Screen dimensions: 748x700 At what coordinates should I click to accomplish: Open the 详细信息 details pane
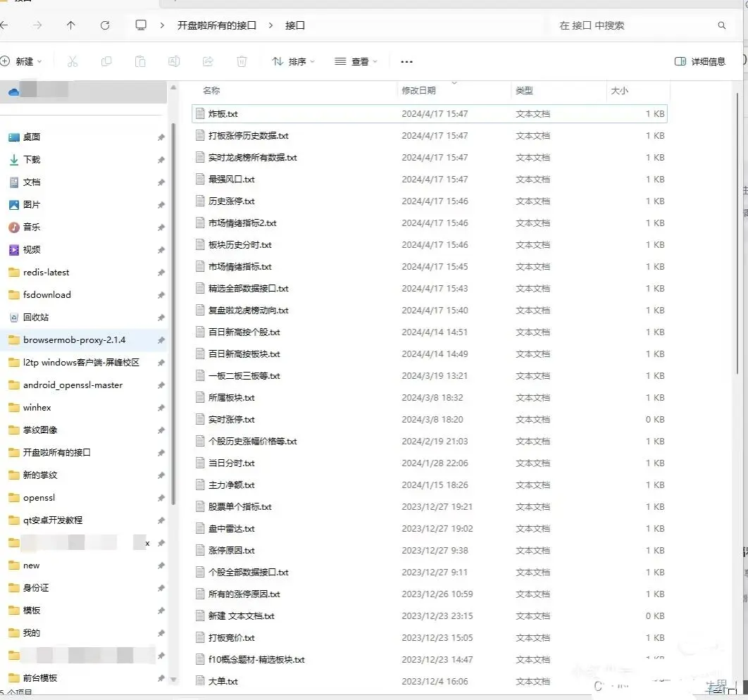pos(700,61)
